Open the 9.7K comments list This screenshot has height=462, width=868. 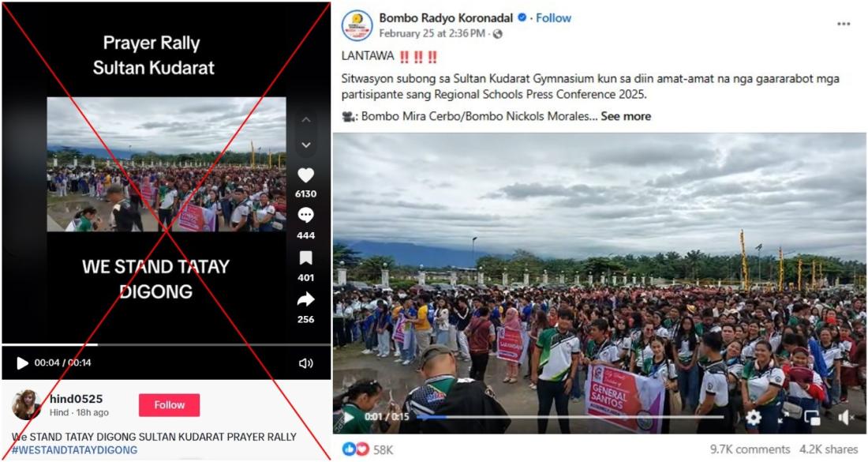coord(750,449)
